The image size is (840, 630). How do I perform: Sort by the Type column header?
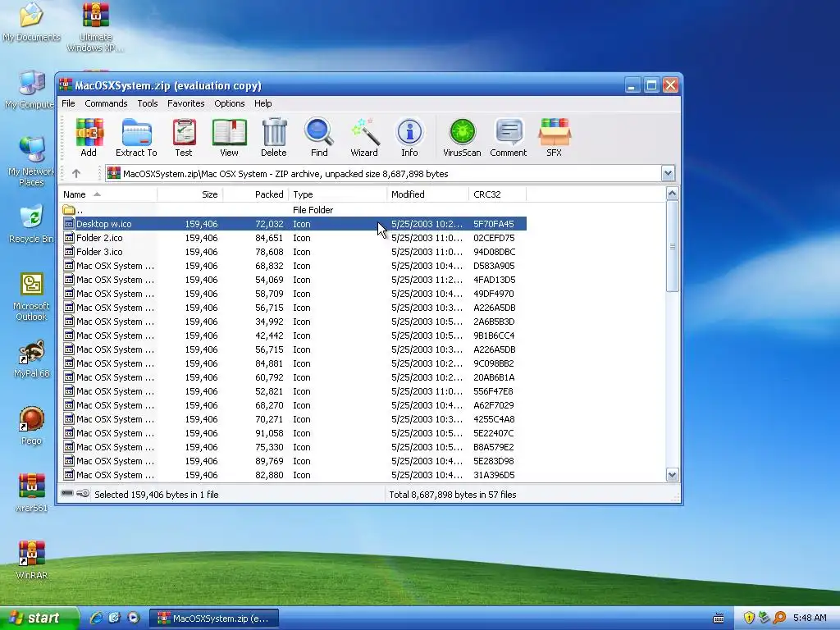pyautogui.click(x=337, y=194)
